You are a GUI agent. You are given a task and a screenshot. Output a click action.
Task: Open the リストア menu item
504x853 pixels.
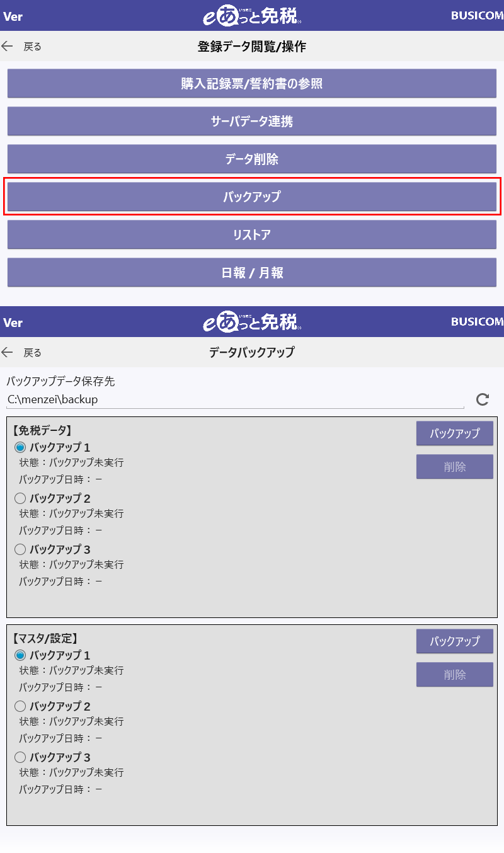[252, 234]
